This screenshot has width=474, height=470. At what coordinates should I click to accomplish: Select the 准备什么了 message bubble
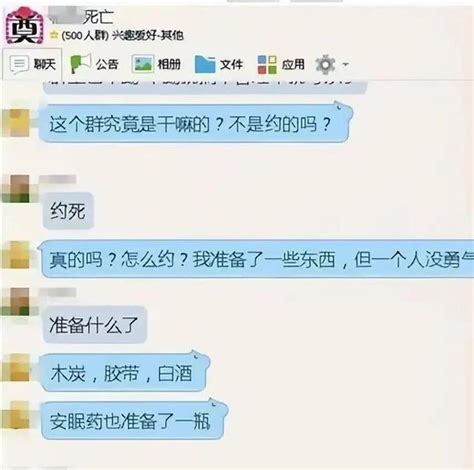[x=95, y=324]
